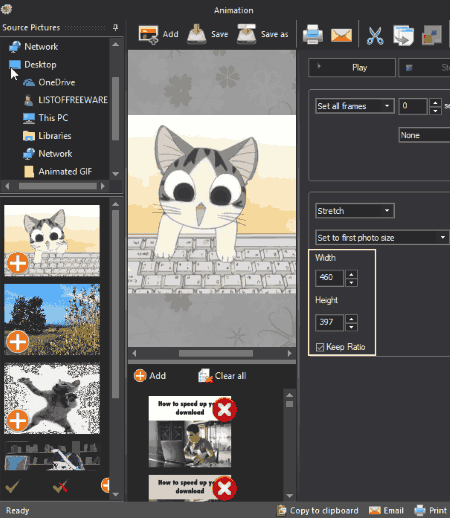Remove the second frame with red X
This screenshot has height=518, width=450.
(225, 489)
